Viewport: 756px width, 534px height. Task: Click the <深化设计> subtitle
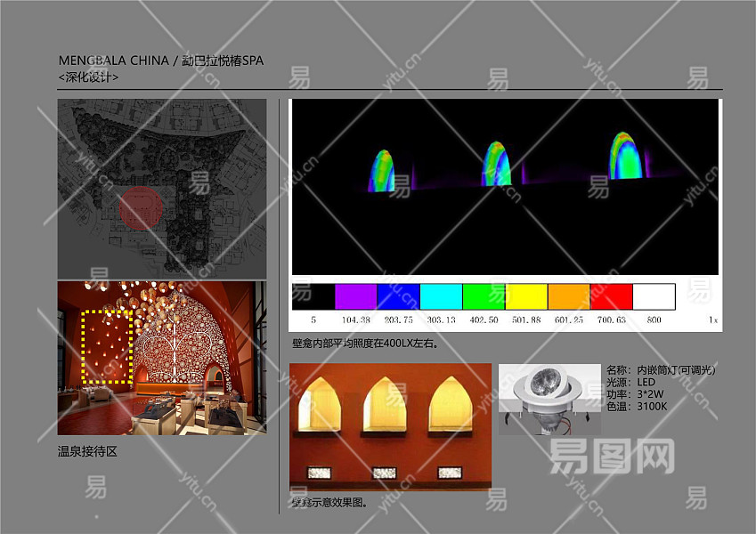[88, 77]
